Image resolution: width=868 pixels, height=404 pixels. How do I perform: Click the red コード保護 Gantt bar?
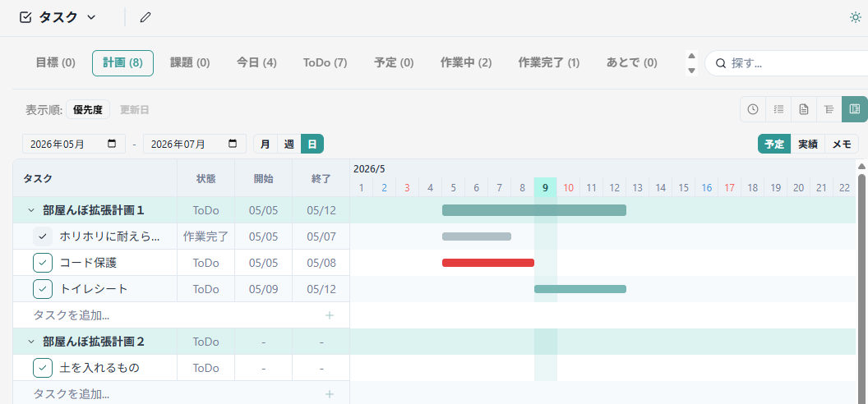tap(488, 263)
